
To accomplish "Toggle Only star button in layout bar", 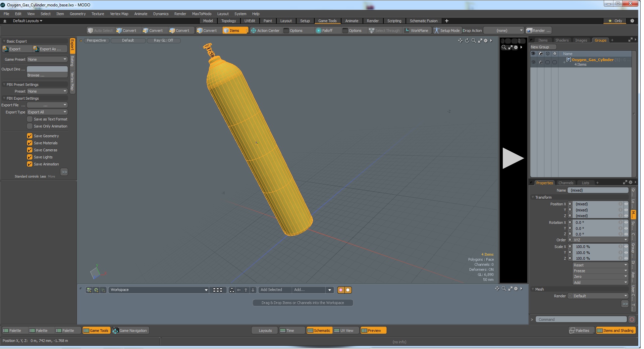I will tap(615, 21).
